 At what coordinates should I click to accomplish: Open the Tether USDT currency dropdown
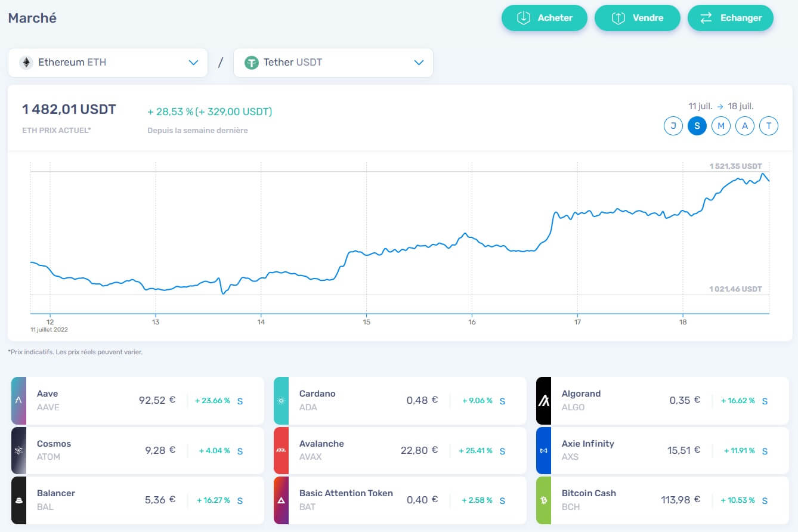click(333, 63)
